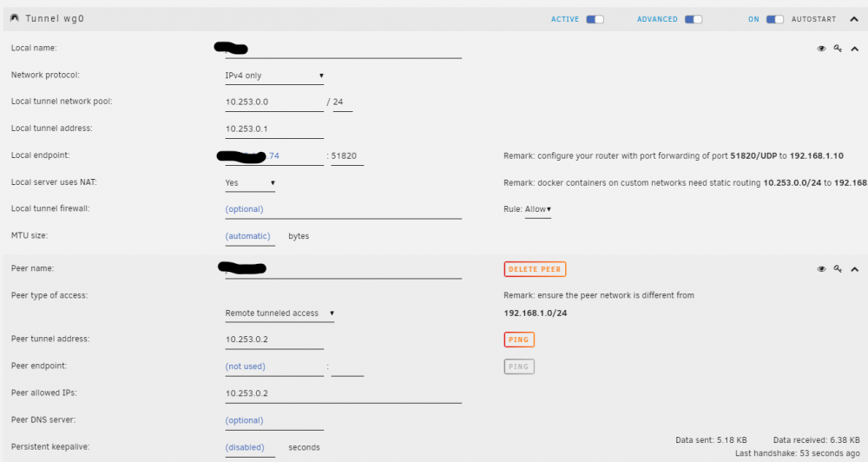Open the Network protocol dropdown (IPv4 only)
The height and width of the screenshot is (462, 868).
[x=274, y=76]
